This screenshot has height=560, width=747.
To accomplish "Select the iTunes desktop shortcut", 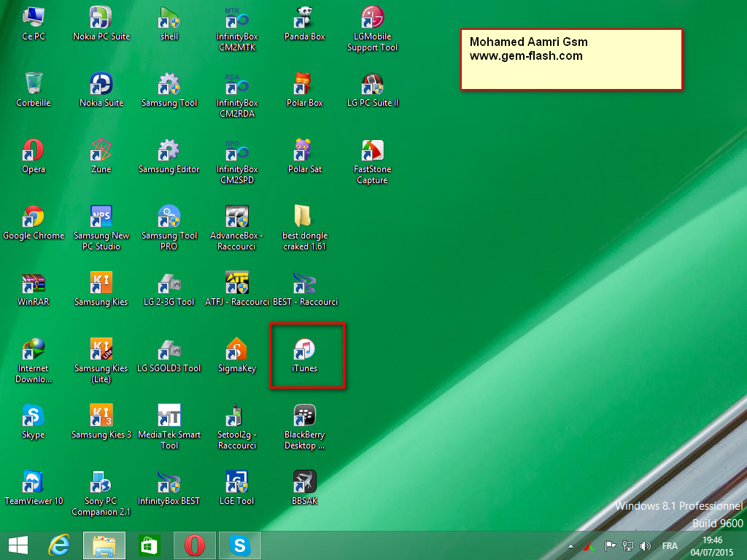I will pos(304,355).
